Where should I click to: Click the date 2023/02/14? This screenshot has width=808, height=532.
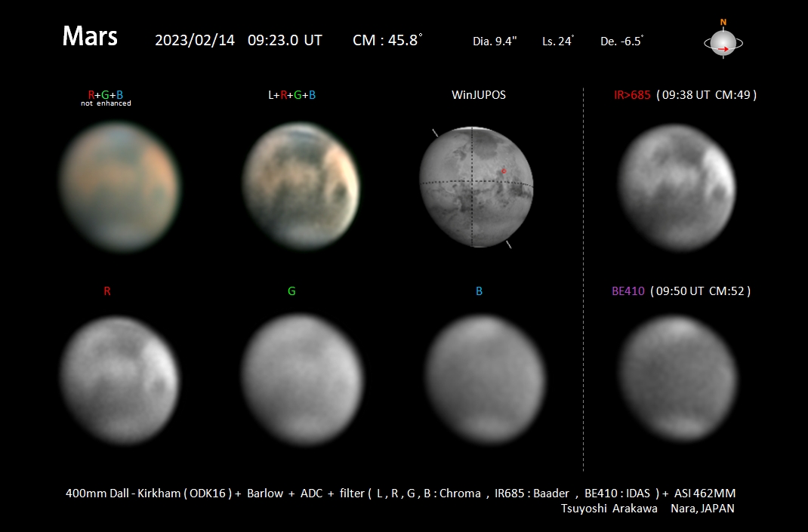[195, 40]
